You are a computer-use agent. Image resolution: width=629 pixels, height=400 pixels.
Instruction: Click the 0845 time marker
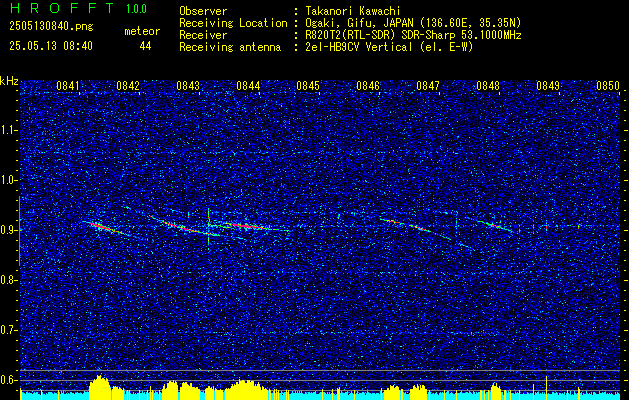308,86
